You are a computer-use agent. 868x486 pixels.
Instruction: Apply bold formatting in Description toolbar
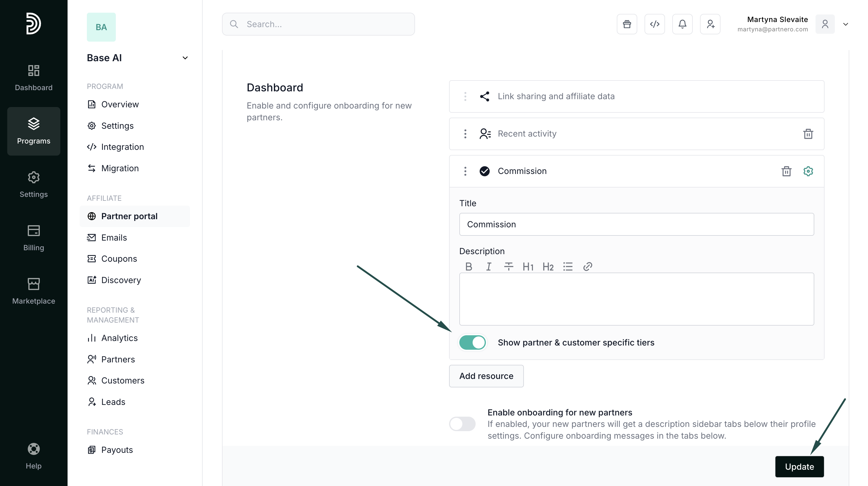468,267
